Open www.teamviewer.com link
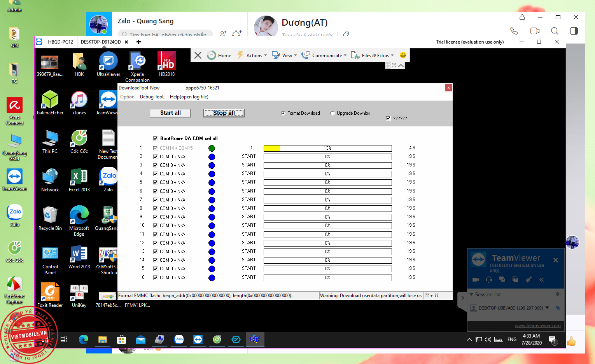Viewport: 595px width, 364px height. (x=537, y=325)
